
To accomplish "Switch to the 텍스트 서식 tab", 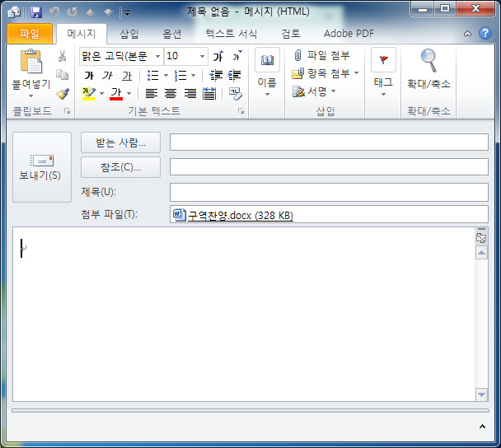I will [232, 34].
